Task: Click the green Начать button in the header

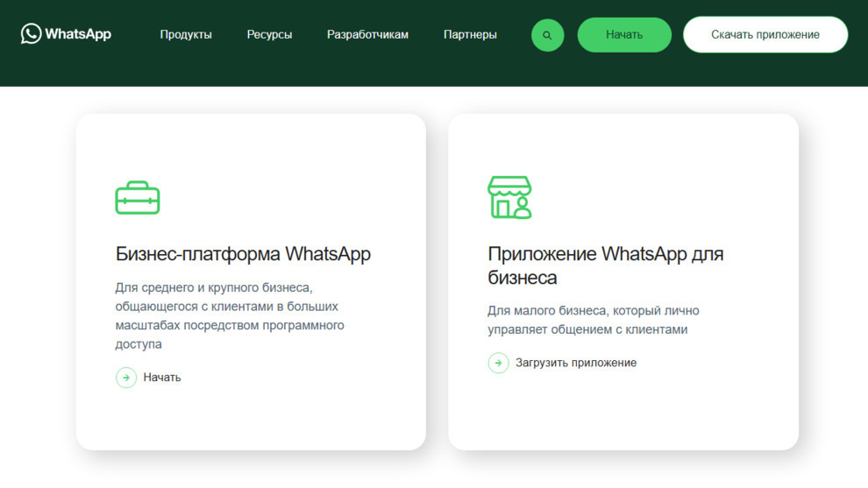Action: click(624, 35)
